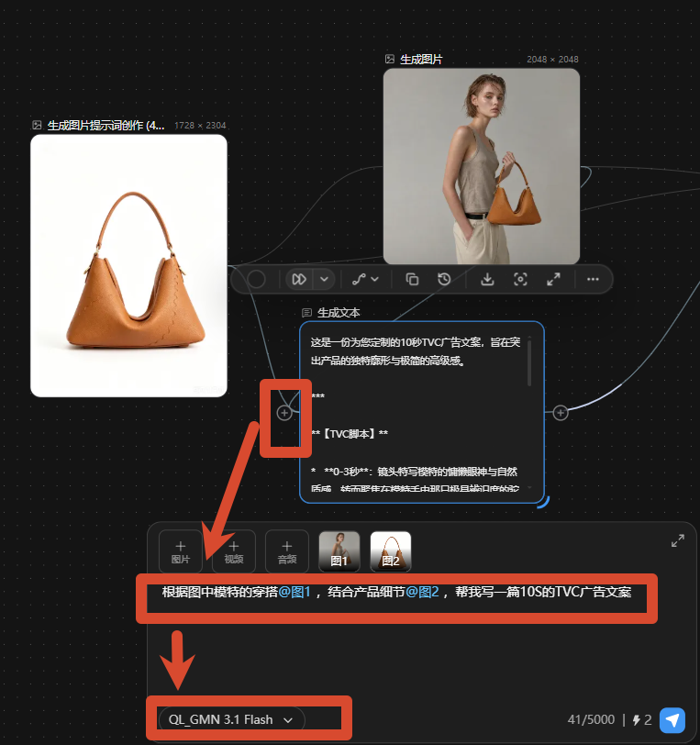Screen dimensions: 700x745
Task: Add a video with 视频 button
Action: point(234,551)
